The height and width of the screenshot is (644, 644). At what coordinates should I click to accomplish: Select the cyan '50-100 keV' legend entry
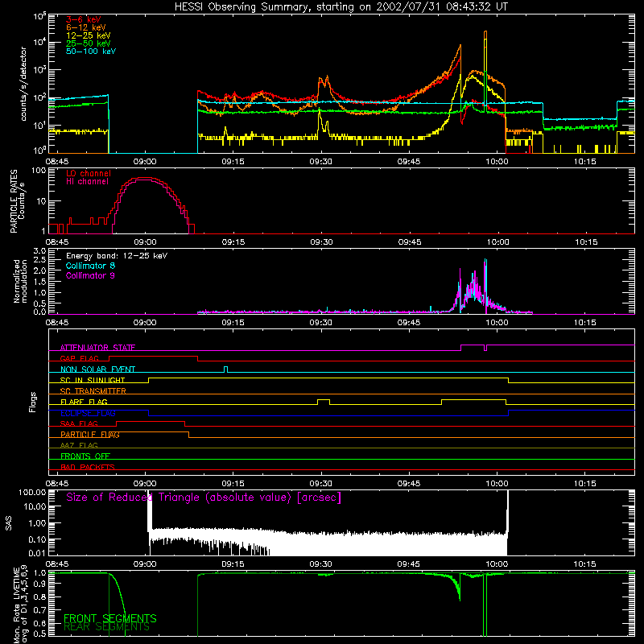pyautogui.click(x=91, y=52)
